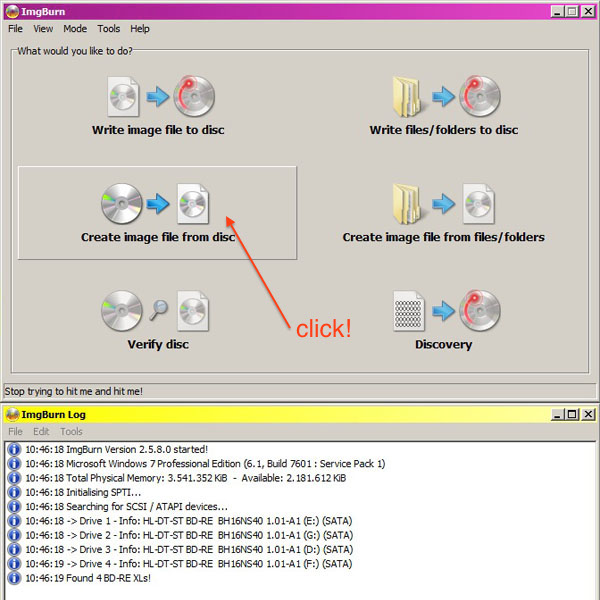Click the 'Create image file from files/folders' label
Image resolution: width=600 pixels, height=600 pixels.
(x=443, y=237)
